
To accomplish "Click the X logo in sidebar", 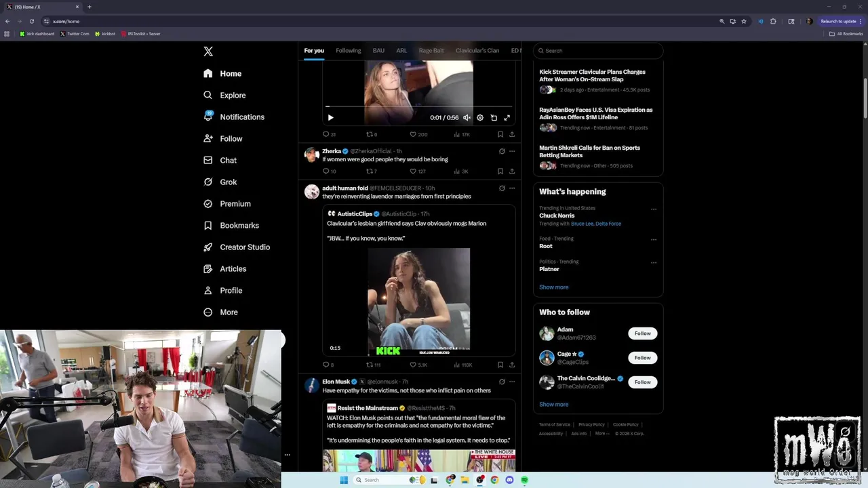I will [x=208, y=52].
